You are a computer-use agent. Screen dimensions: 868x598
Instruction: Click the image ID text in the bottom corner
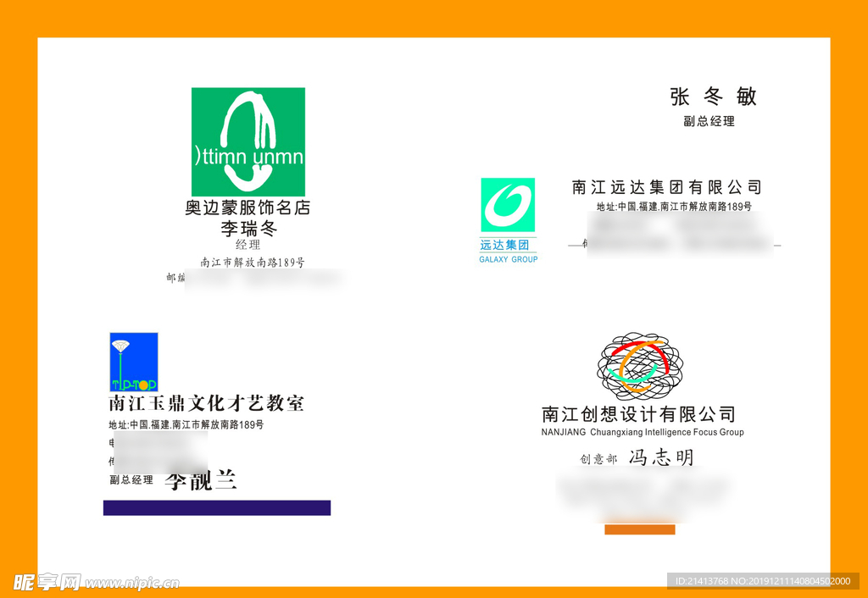pyautogui.click(x=762, y=581)
